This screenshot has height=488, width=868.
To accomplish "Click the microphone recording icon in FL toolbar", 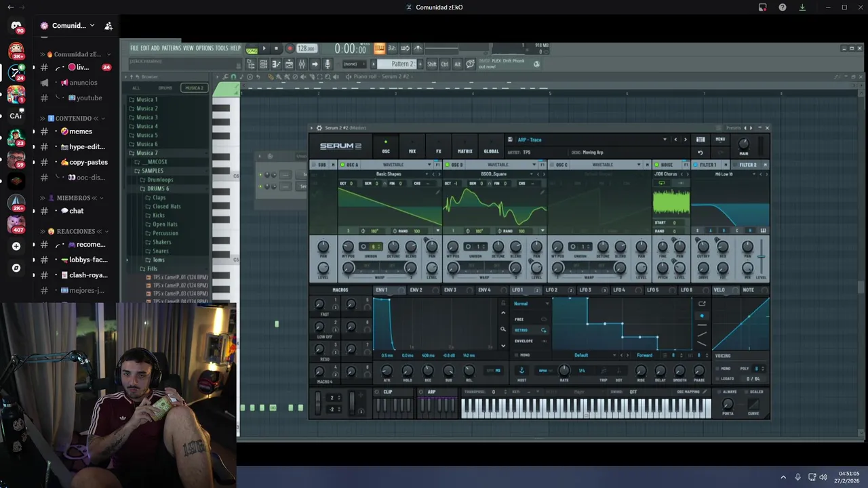I will 328,64.
